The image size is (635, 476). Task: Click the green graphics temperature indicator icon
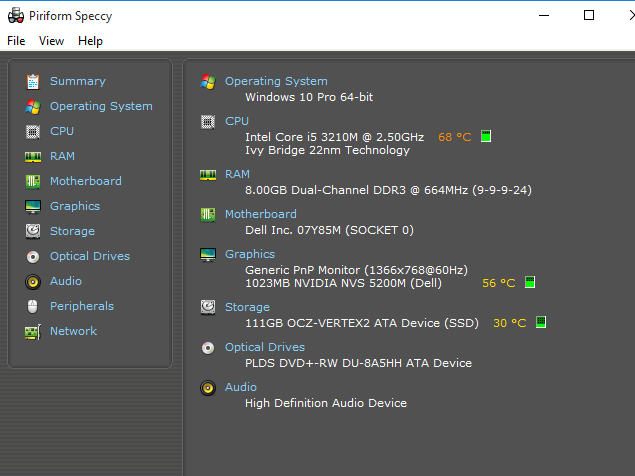click(x=530, y=282)
